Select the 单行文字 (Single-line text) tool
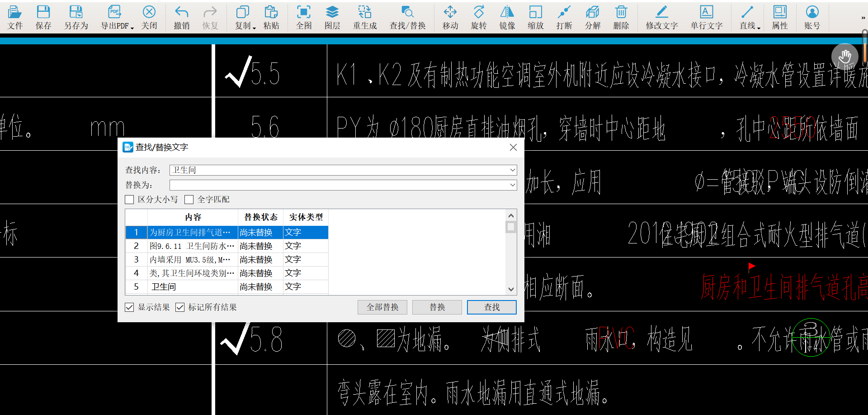The height and width of the screenshot is (415, 868). click(707, 18)
